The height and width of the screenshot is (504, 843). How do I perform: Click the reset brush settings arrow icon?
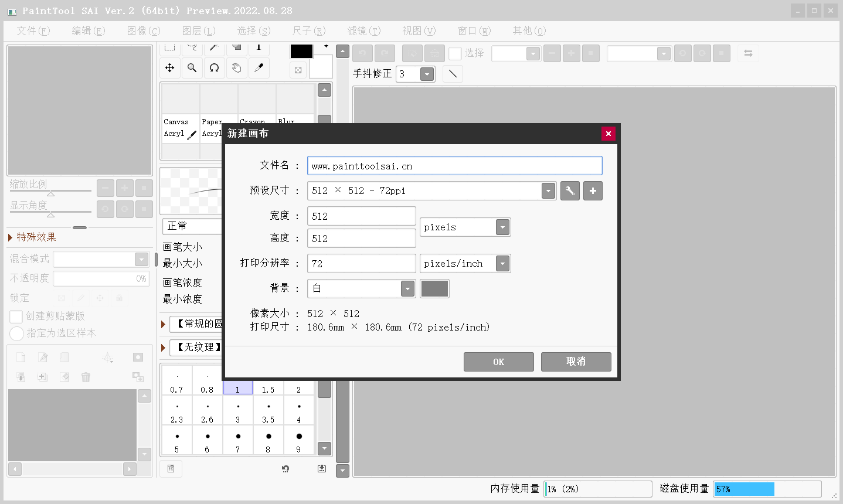[285, 468]
